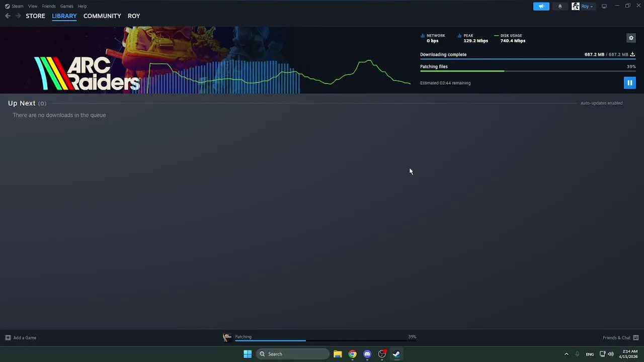Open the View menu

(33, 6)
